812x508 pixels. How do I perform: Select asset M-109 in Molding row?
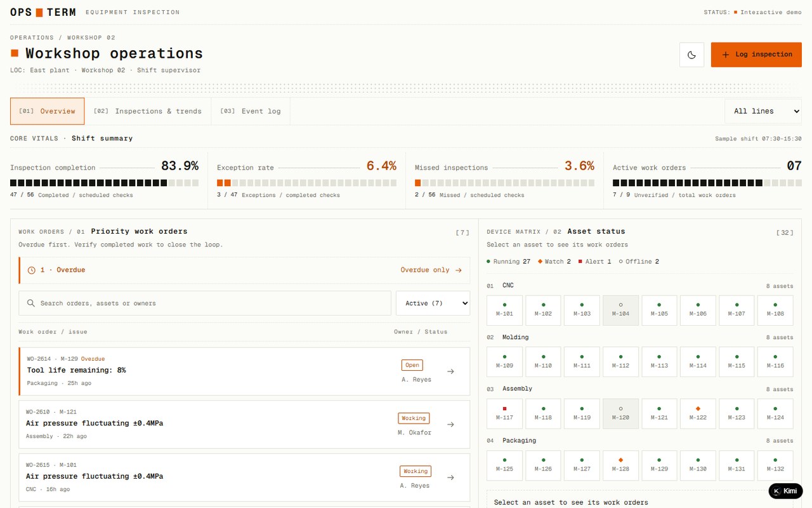click(x=504, y=362)
